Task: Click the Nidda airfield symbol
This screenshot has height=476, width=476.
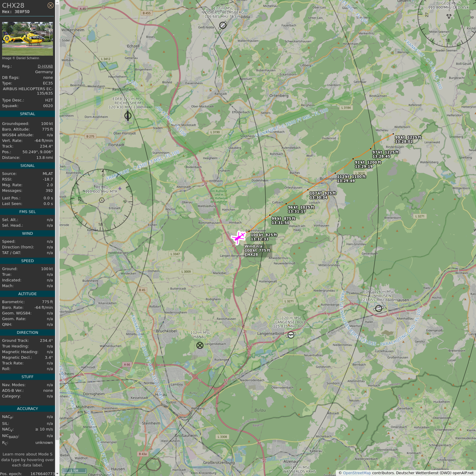Action: 223,25
